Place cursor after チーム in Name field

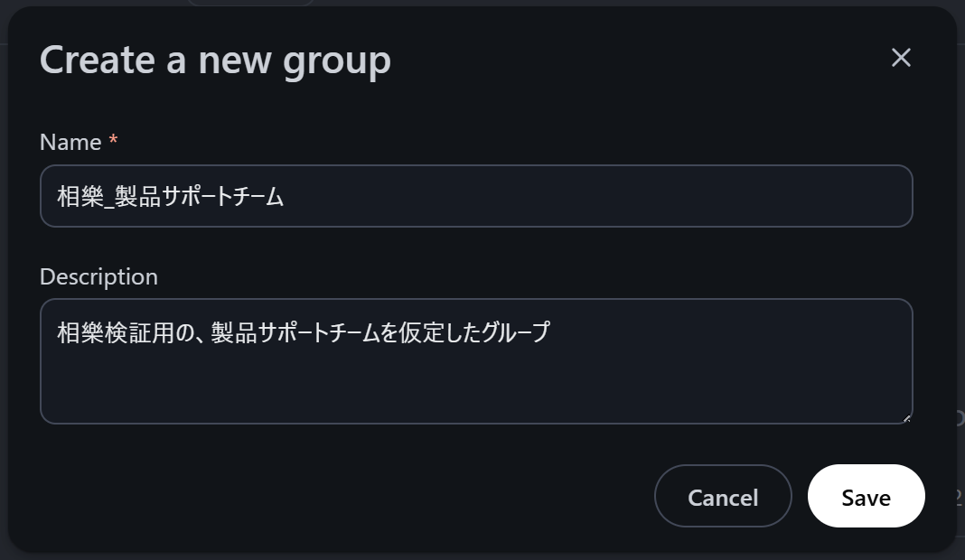click(286, 196)
